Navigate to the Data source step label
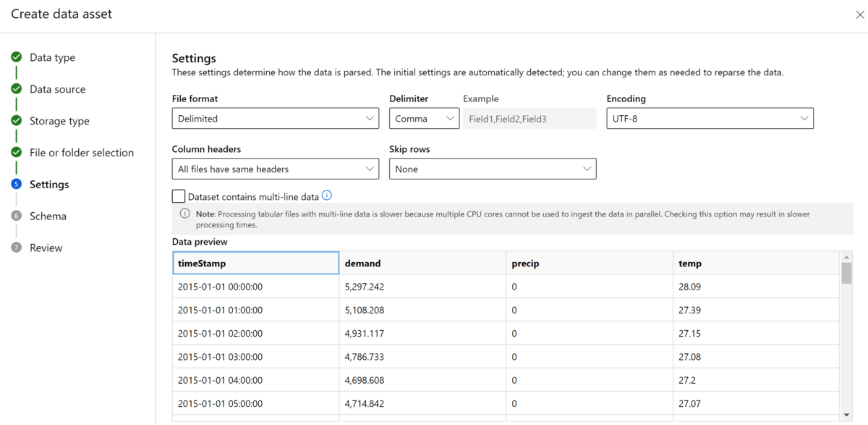The image size is (868, 425). coord(57,89)
